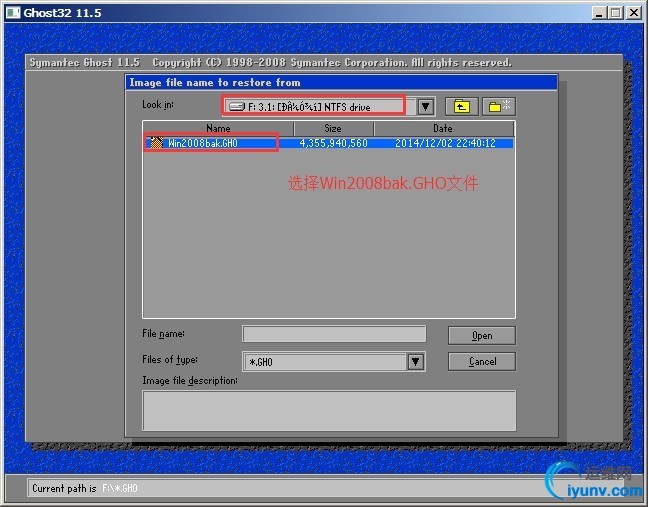This screenshot has width=648, height=507.
Task: Sort files by the Size column header
Action: pos(333,129)
